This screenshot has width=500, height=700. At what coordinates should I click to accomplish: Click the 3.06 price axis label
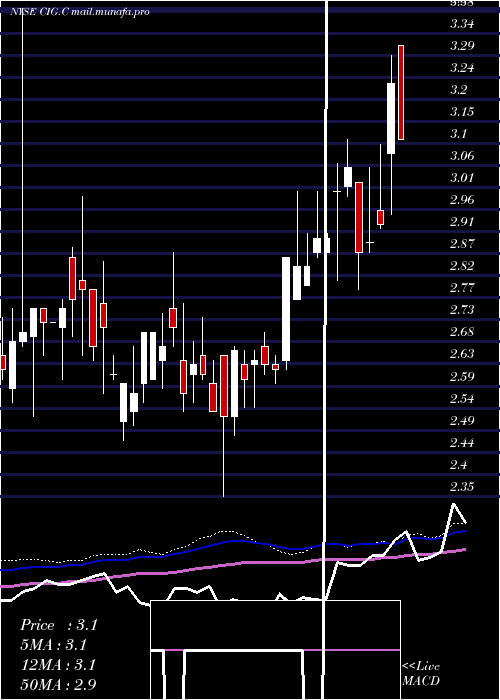tap(462, 156)
